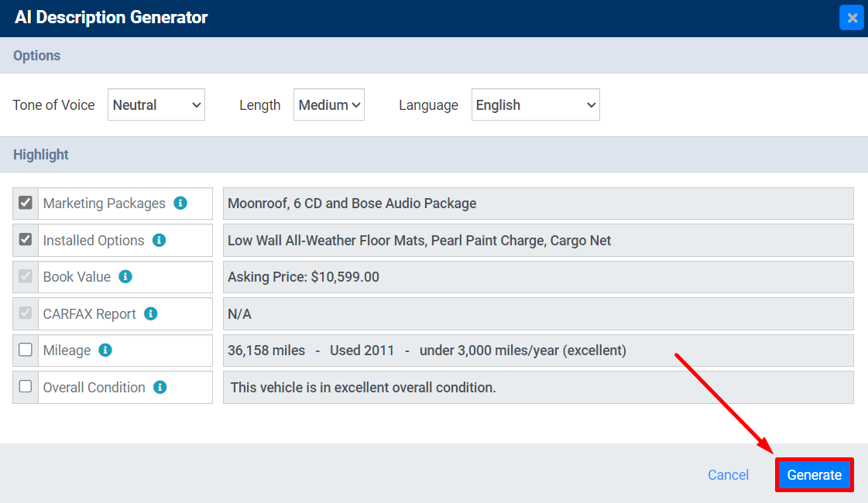Open the Installed Options info tooltip
The height and width of the screenshot is (503, 868).
[160, 240]
